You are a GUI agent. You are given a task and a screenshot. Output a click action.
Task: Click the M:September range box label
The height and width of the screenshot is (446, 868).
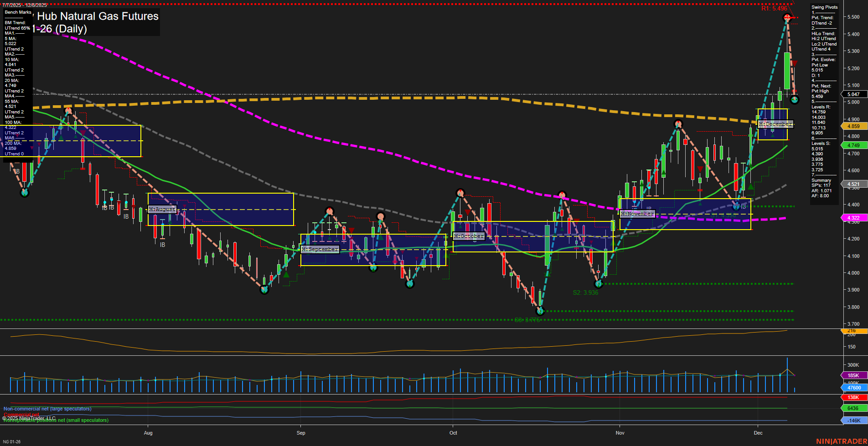click(320, 249)
